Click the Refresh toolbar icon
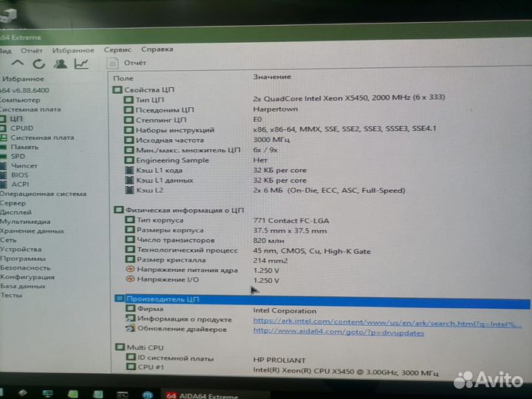Viewport: 532px width, 399px height. coord(38,64)
